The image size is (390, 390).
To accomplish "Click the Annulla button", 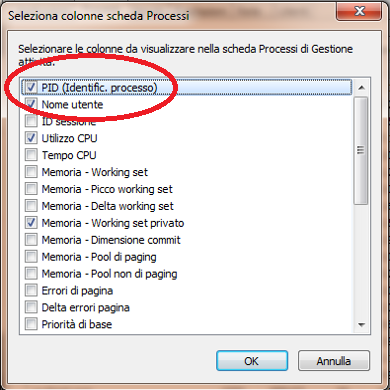I will click(x=334, y=361).
